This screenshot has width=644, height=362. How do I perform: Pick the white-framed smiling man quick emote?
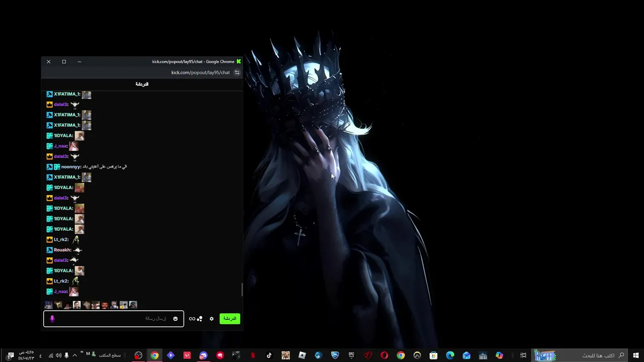point(76,305)
